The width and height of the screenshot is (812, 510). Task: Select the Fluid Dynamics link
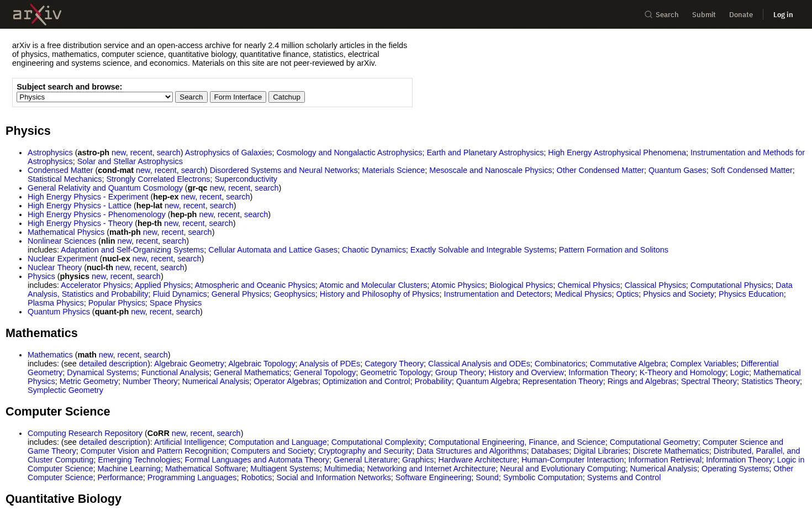(180, 294)
